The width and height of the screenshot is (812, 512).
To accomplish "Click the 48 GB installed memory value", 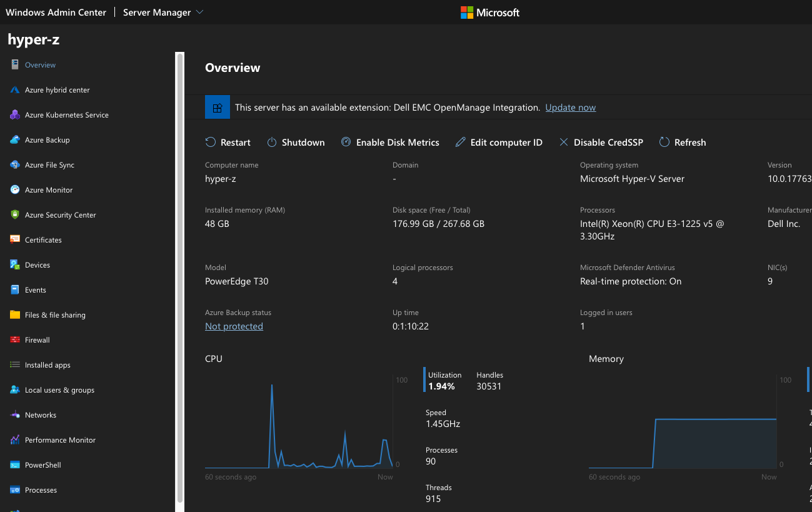I will tap(218, 224).
